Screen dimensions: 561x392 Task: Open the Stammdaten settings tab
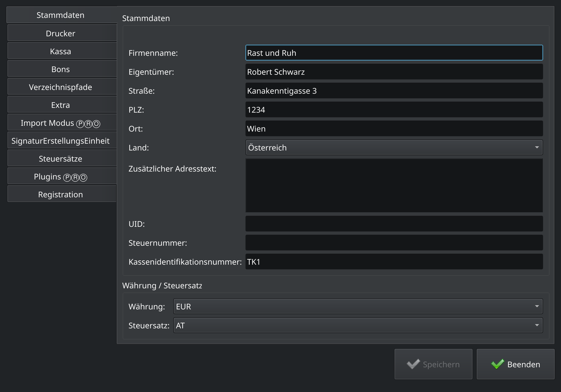click(x=62, y=15)
